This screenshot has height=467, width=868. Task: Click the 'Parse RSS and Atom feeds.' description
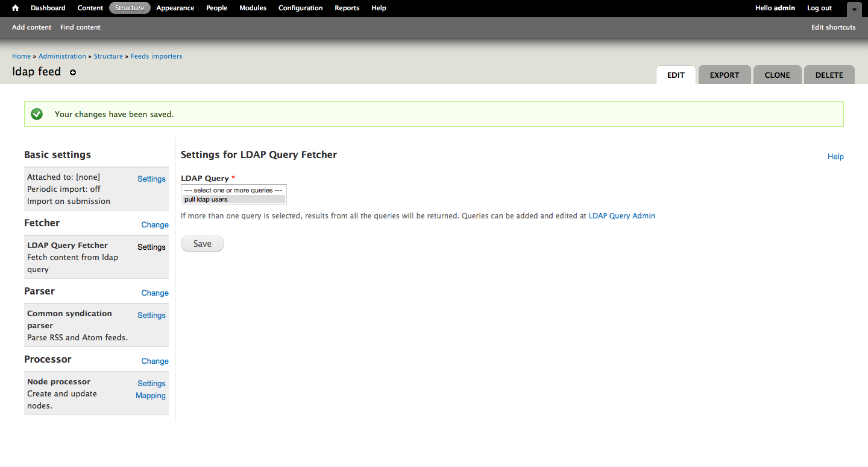(x=77, y=337)
